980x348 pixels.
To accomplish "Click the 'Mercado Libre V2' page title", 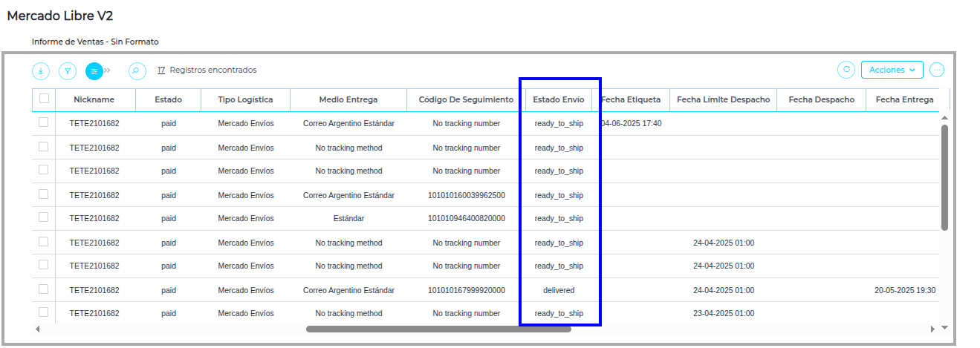I will tap(59, 16).
